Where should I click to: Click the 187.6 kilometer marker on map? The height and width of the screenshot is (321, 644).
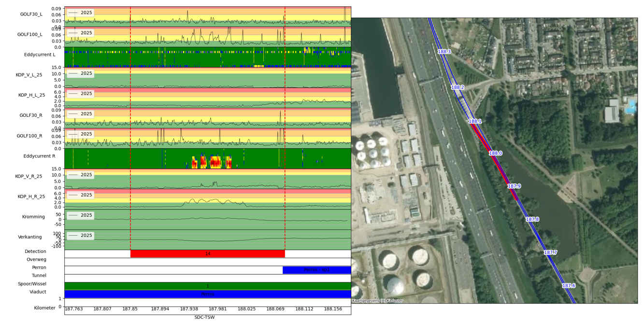coord(569,286)
